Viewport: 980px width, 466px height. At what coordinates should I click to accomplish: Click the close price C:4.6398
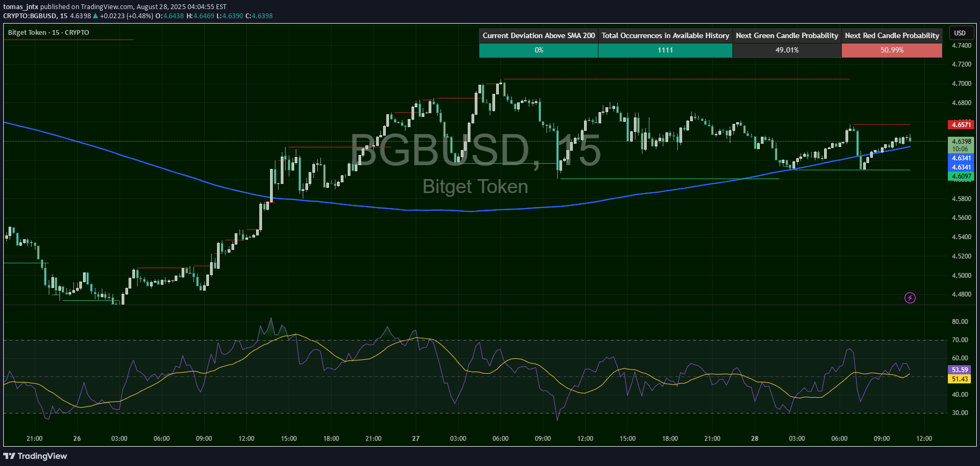259,16
